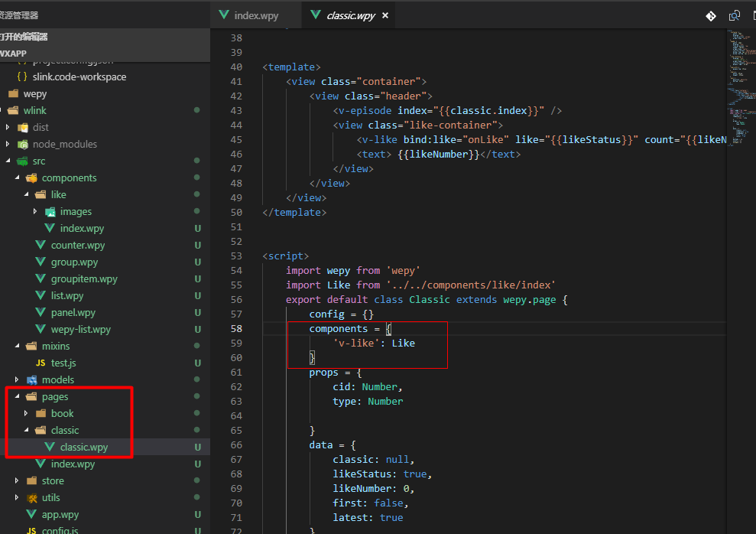This screenshot has width=756, height=534.
Task: Click Vue icon beside counter.wpy
Action: (41, 245)
